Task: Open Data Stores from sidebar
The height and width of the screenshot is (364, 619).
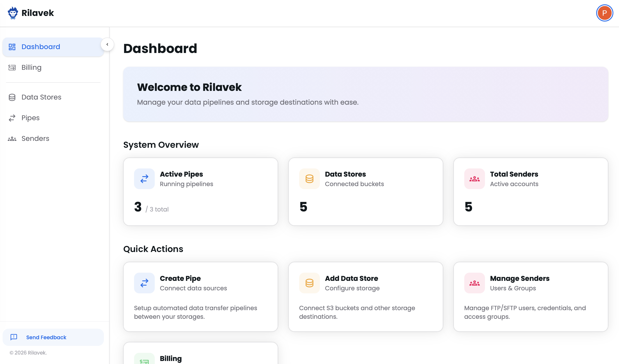Action: [41, 97]
